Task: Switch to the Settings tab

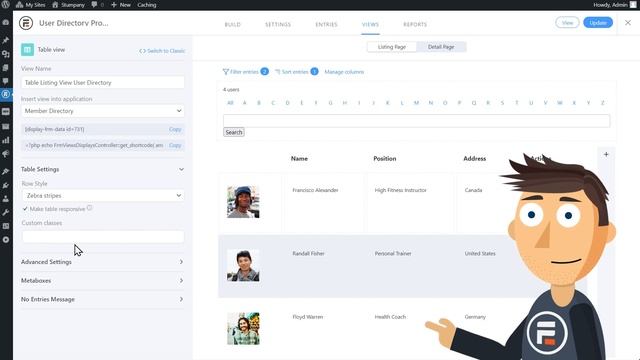Action: tap(278, 24)
